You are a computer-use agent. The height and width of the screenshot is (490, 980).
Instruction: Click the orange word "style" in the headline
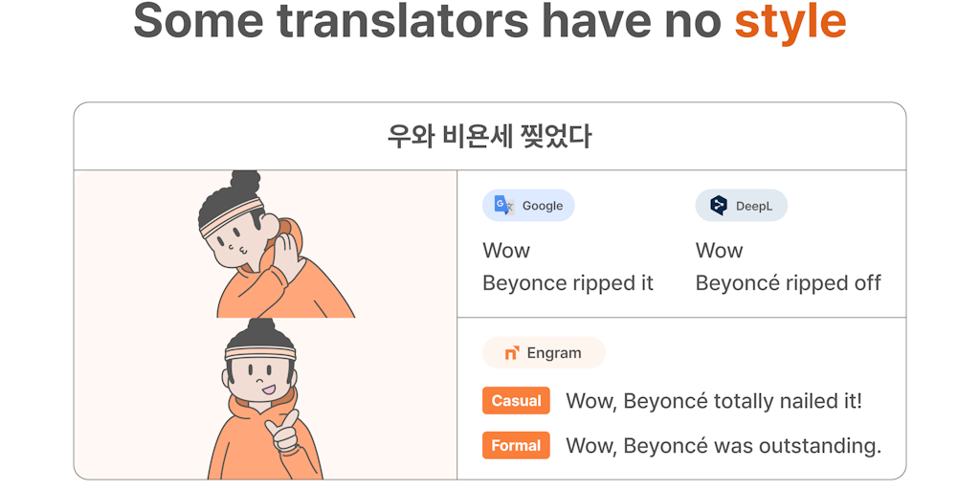790,21
